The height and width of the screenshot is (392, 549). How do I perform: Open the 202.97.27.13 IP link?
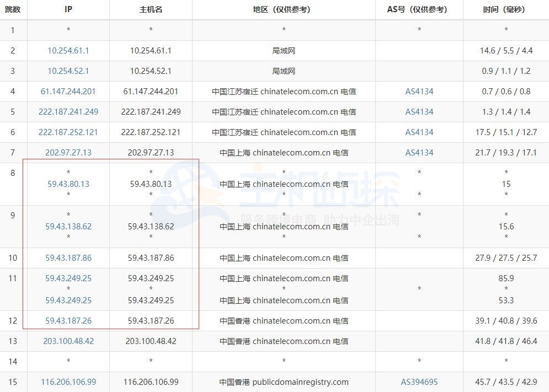pyautogui.click(x=68, y=152)
